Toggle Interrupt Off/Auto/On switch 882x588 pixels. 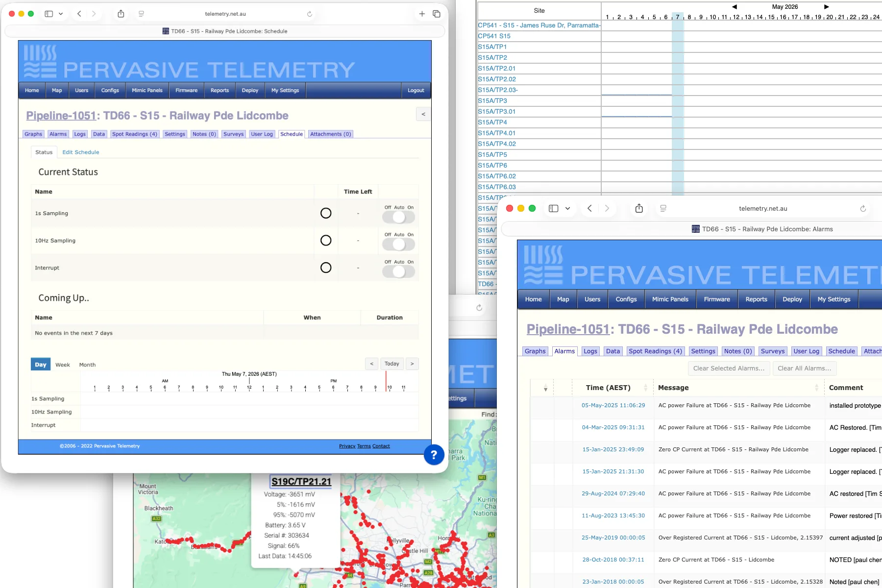click(399, 271)
